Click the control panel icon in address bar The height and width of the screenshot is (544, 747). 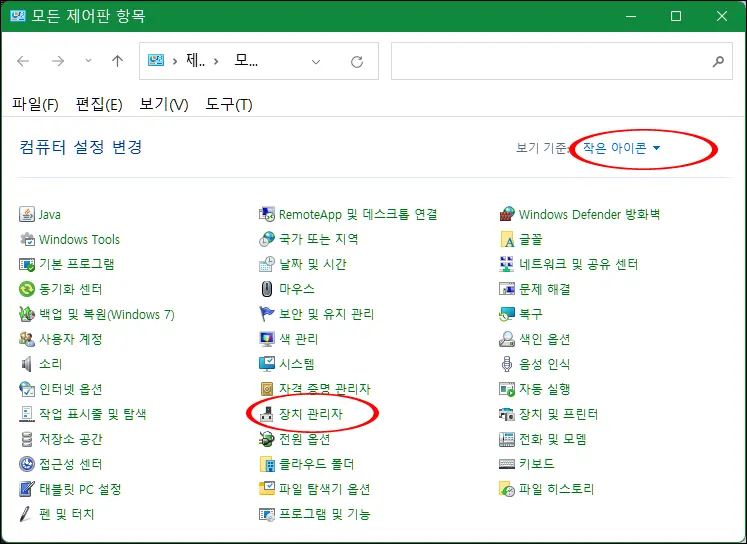tap(156, 60)
